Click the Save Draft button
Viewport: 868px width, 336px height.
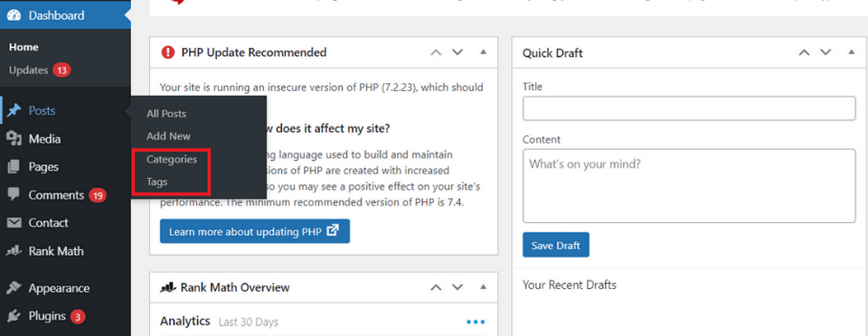pos(556,245)
